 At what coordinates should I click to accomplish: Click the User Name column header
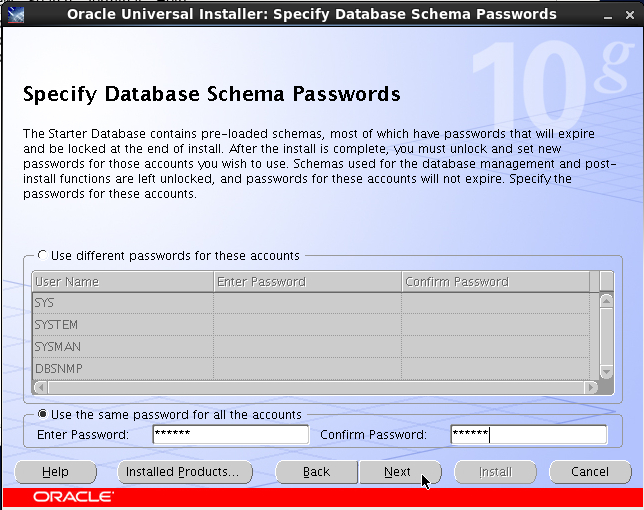[x=123, y=282]
